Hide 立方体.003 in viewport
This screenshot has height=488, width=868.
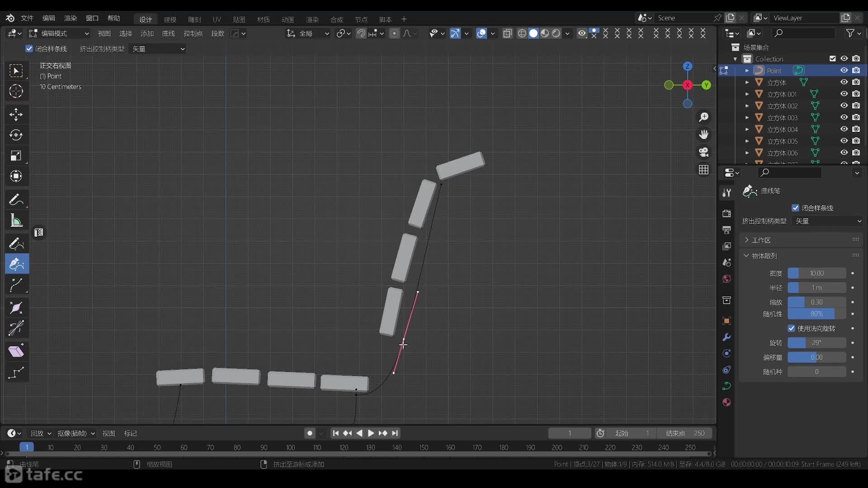point(844,117)
